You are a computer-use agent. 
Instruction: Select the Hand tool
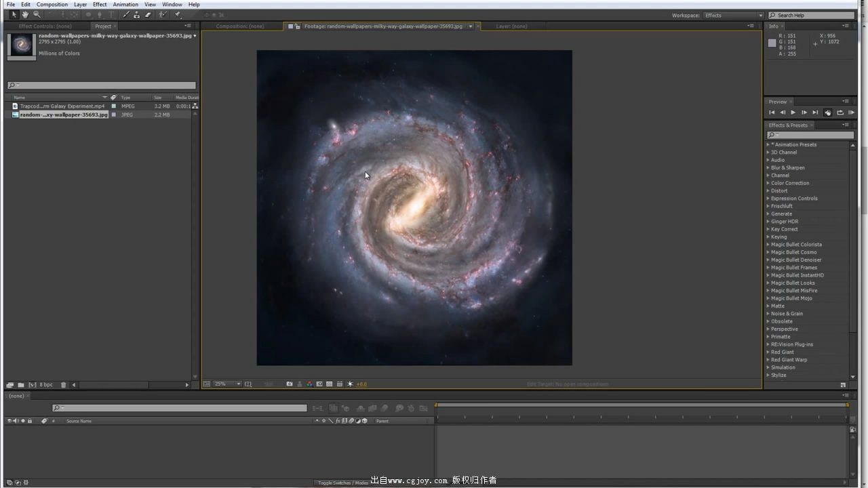coord(25,14)
